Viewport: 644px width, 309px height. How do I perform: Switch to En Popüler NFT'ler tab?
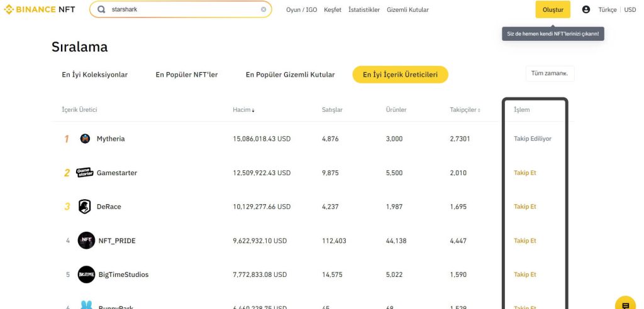[187, 75]
